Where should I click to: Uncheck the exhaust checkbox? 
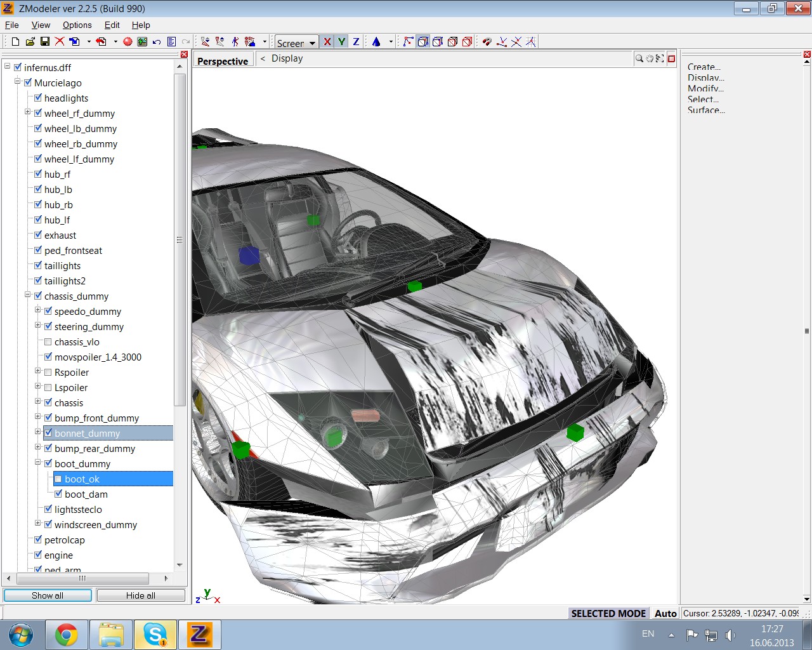pos(38,235)
